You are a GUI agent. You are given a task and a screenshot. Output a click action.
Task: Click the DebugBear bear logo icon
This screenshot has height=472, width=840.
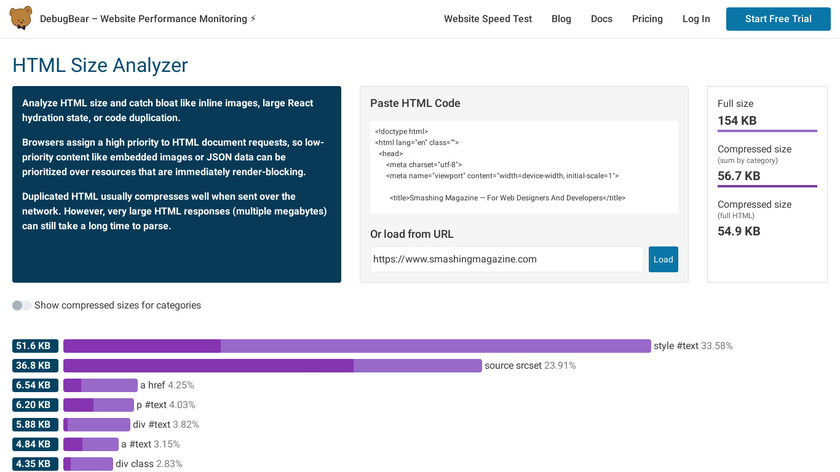(21, 18)
